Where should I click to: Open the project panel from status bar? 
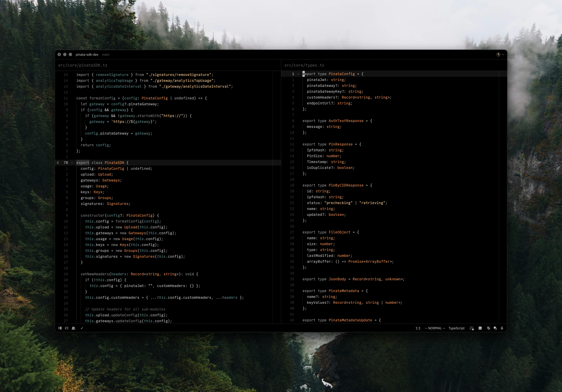point(60,328)
